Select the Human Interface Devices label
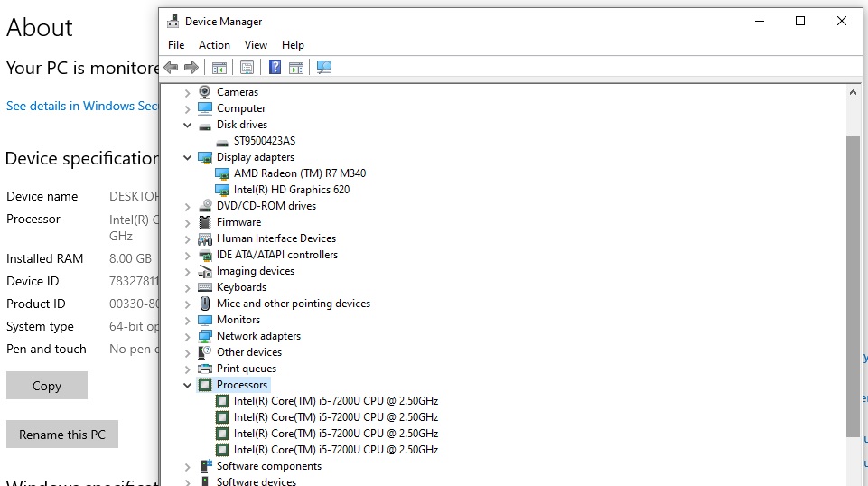This screenshot has width=868, height=486. 276,238
